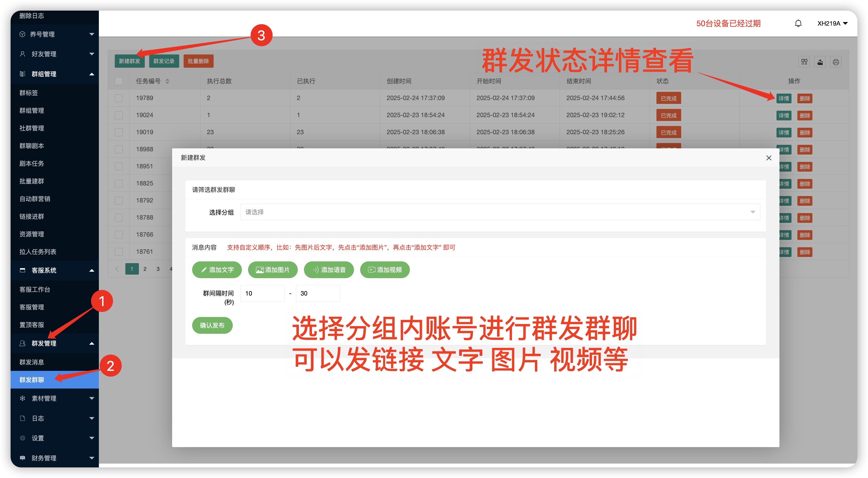Click the export table icon
The height and width of the screenshot is (478, 868).
(820, 62)
